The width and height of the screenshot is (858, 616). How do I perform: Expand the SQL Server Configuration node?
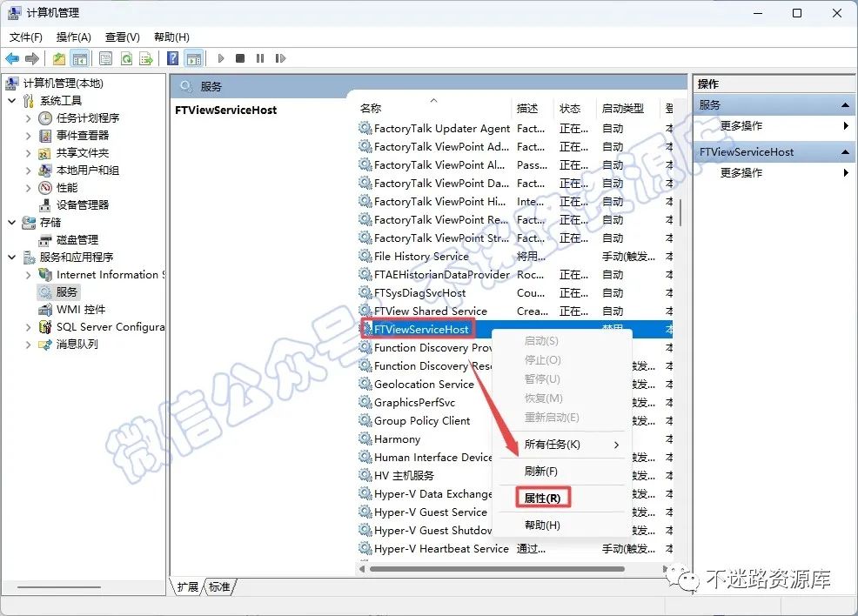point(29,327)
